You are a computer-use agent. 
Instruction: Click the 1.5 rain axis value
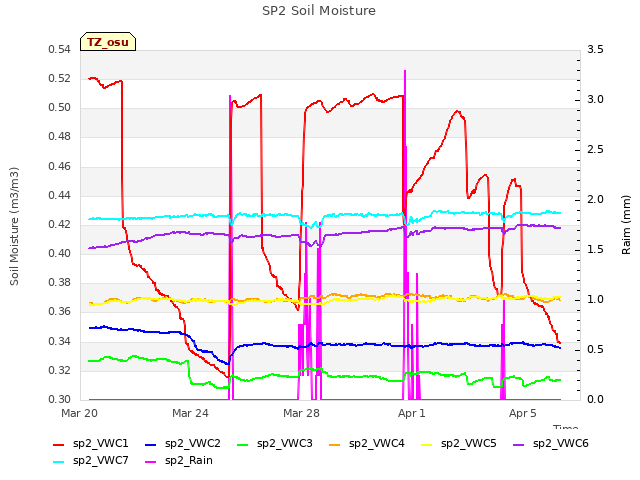(x=596, y=250)
